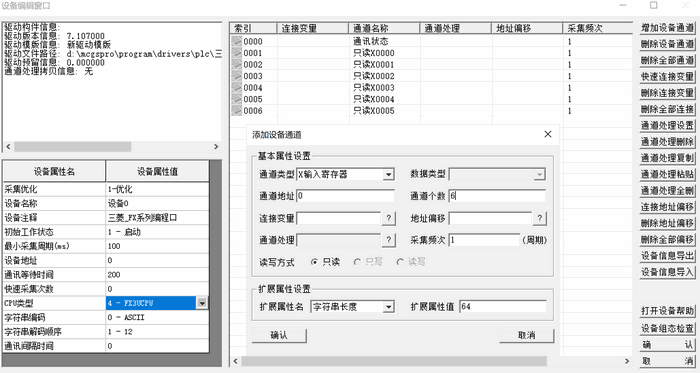Open the 通道类型 dropdown
The height and width of the screenshot is (373, 700).
(x=389, y=174)
